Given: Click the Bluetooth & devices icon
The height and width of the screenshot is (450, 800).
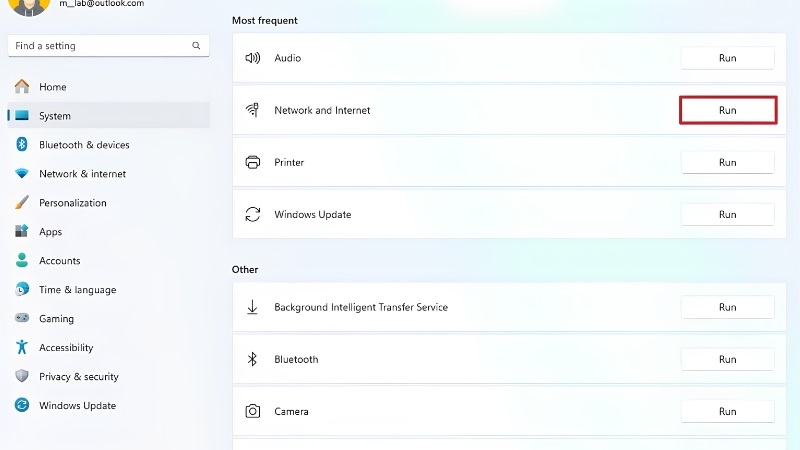Looking at the screenshot, I should tap(21, 144).
